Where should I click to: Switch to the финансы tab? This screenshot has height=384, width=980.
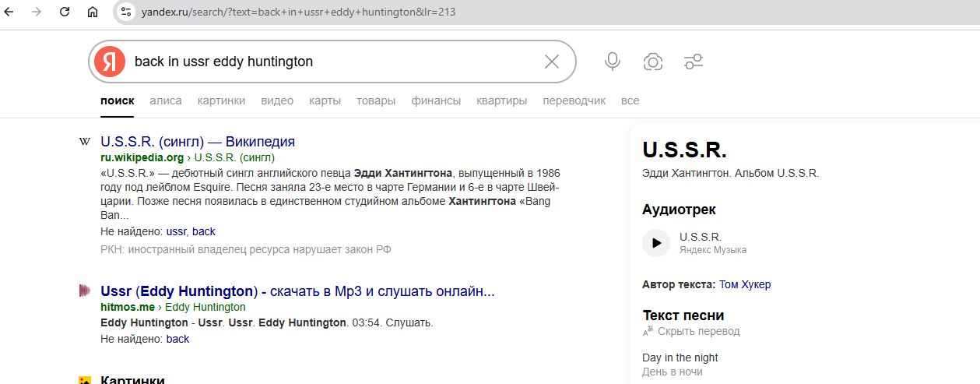click(x=436, y=100)
